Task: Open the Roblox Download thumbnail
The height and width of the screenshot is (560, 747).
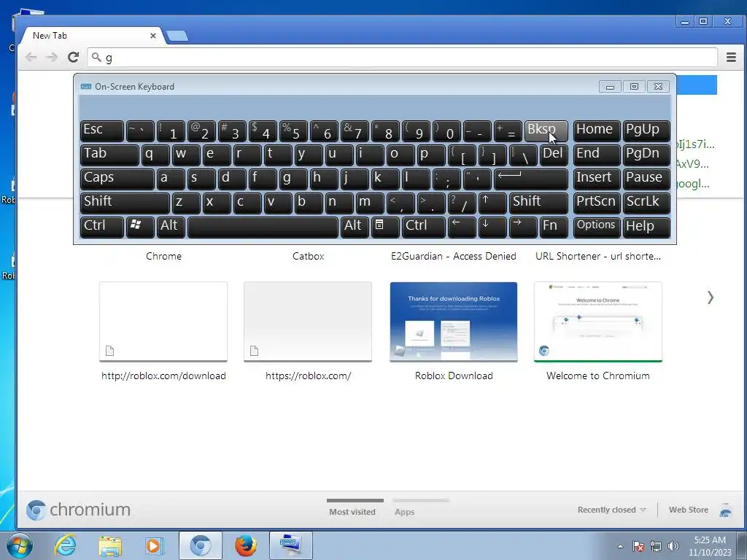Action: [x=454, y=322]
